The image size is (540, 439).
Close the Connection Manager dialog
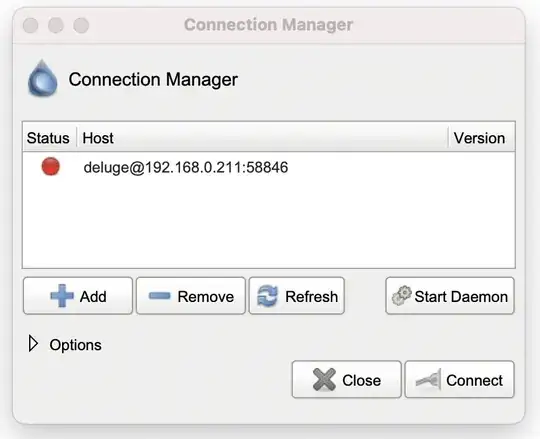(346, 380)
